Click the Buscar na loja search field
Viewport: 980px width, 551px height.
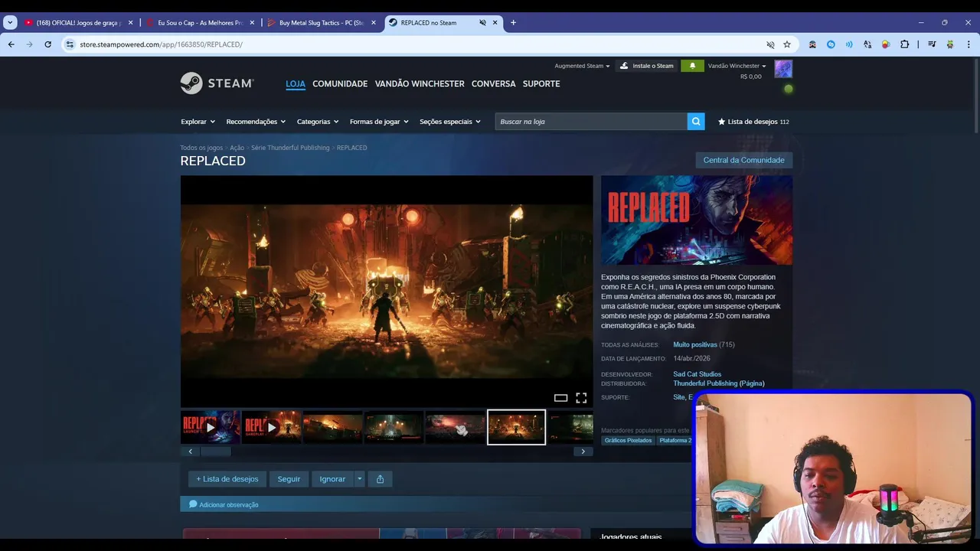click(x=591, y=122)
